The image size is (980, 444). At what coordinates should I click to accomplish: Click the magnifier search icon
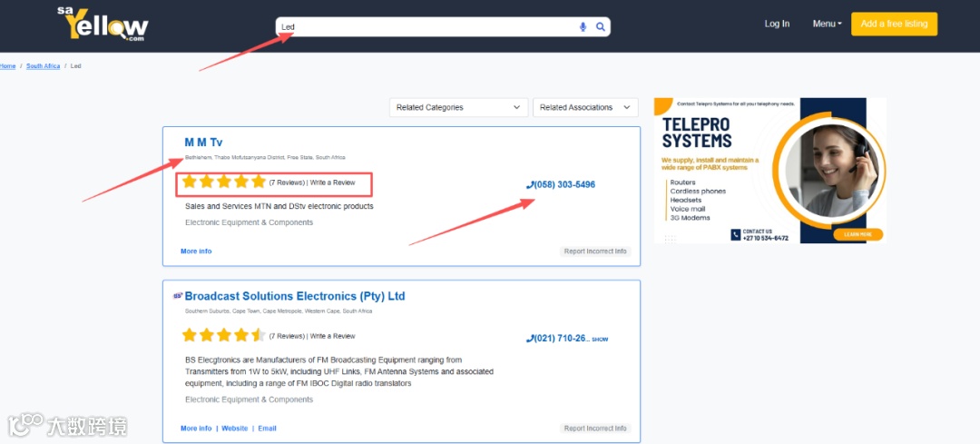click(601, 27)
